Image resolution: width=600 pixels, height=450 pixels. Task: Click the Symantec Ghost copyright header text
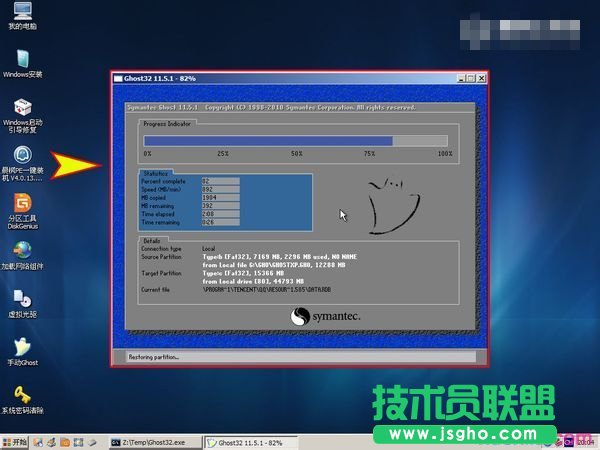tap(271, 108)
